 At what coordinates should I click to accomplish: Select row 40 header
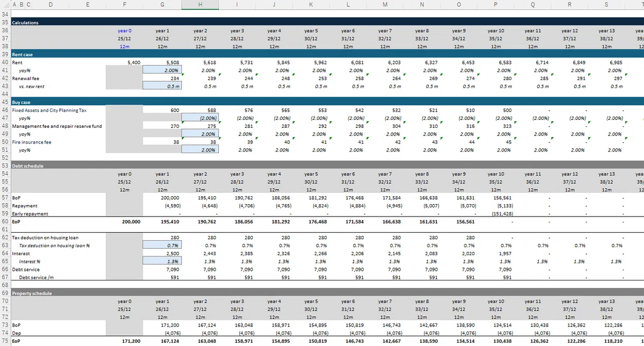pos(5,62)
